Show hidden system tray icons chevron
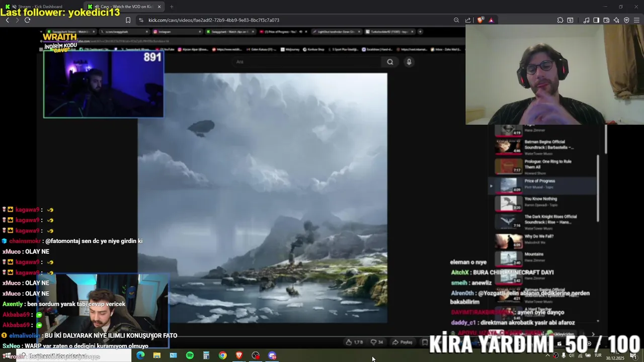Viewport: 644px width, 362px height. coord(547,355)
